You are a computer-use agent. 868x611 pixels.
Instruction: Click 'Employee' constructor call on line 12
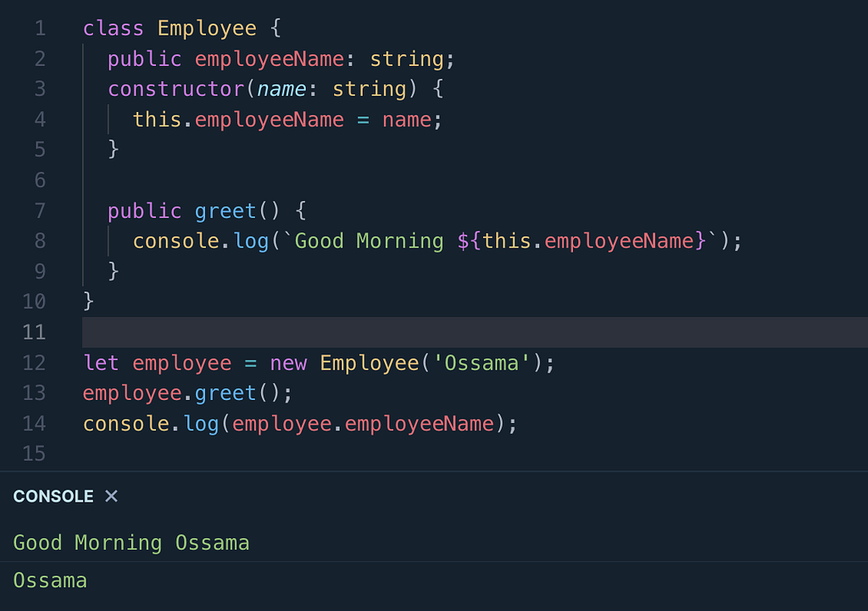click(x=370, y=363)
